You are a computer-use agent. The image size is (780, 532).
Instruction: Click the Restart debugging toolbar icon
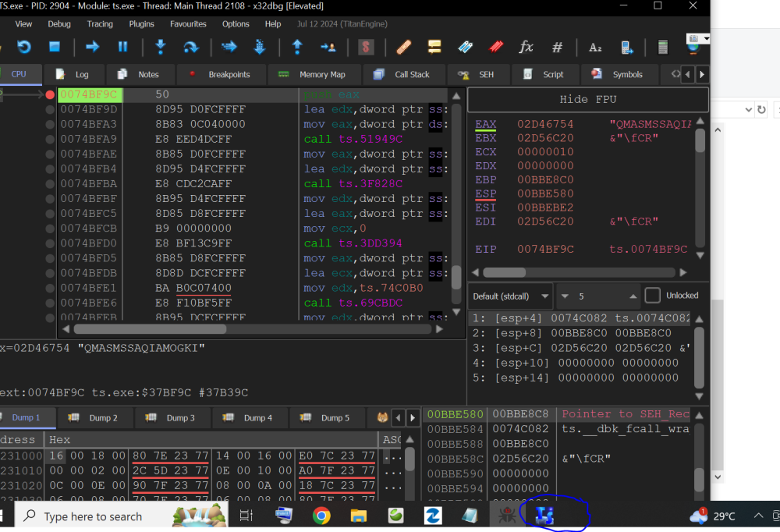click(24, 48)
